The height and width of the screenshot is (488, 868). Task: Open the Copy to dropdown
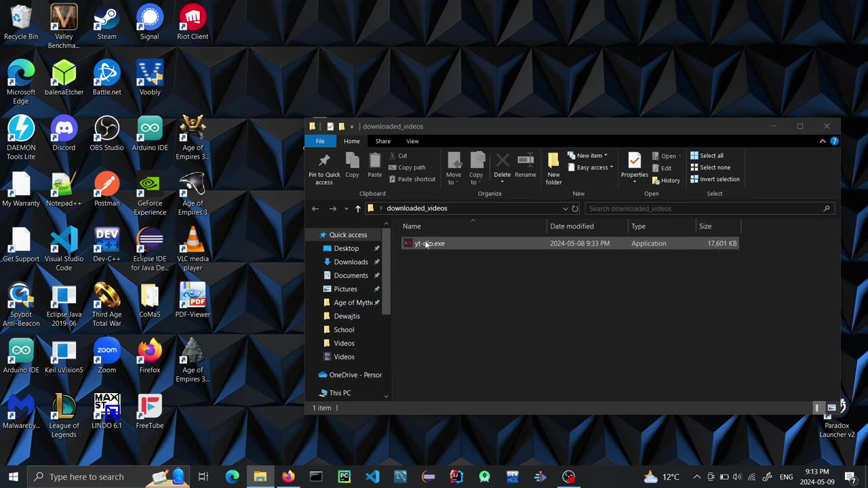click(x=476, y=169)
